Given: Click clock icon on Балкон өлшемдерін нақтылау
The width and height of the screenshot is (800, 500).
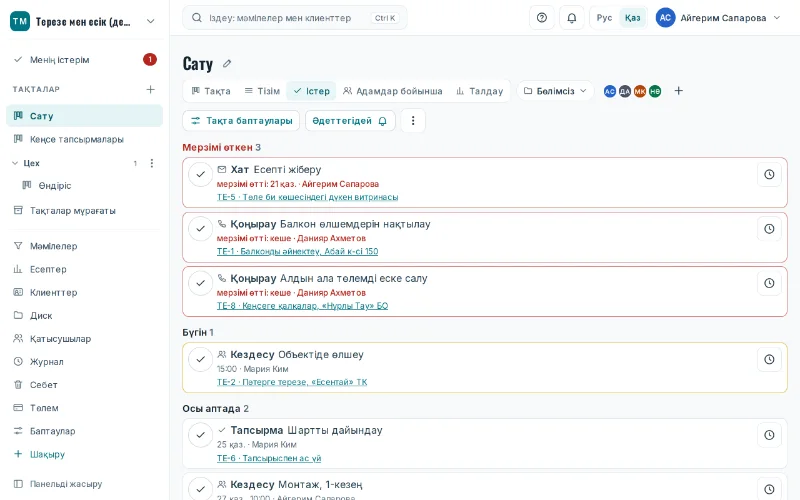Looking at the screenshot, I should 769,229.
